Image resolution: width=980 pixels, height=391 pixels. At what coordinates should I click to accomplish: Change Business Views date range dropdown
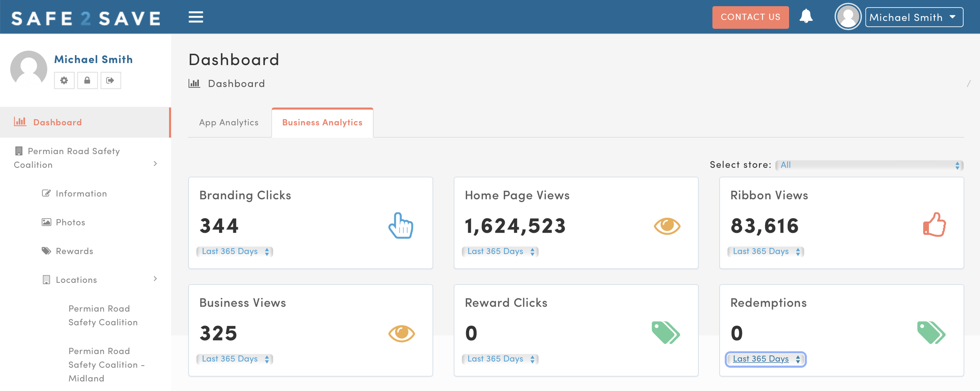(234, 359)
